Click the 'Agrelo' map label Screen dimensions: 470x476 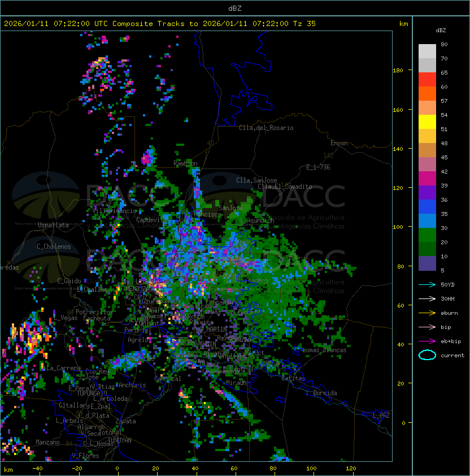[x=137, y=340]
